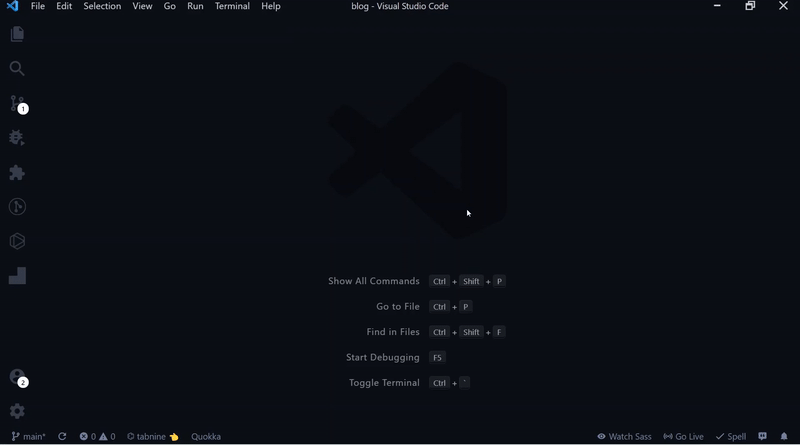Click the Show All Commands text

[x=373, y=281]
